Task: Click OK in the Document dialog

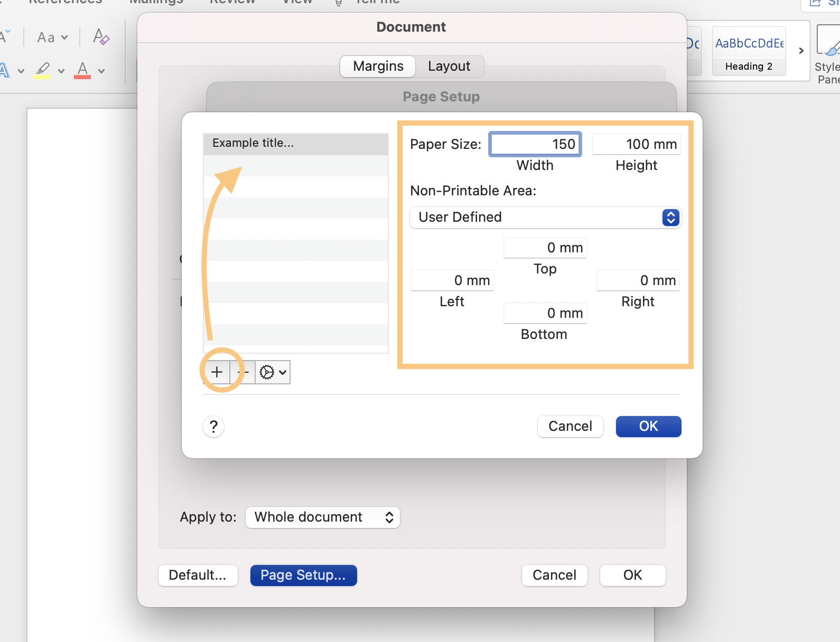Action: coord(632,575)
